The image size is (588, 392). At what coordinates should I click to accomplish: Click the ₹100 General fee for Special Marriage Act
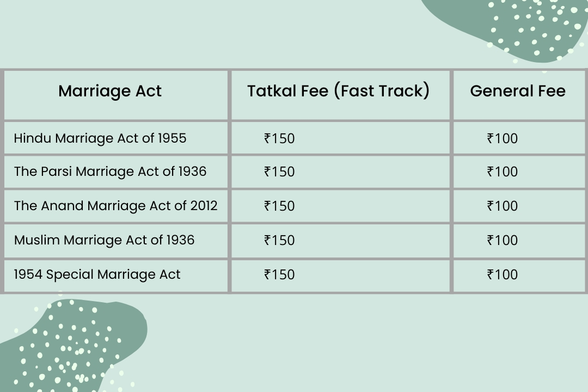click(x=503, y=275)
